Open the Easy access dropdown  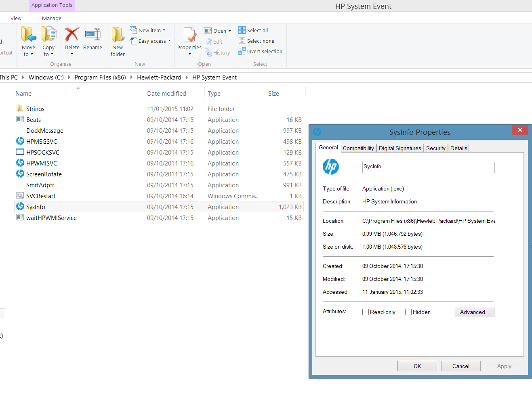150,41
